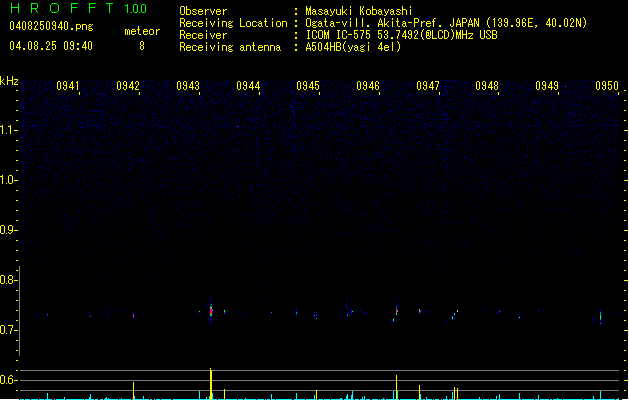Click the 'meteor' count label
The image size is (629, 400).
click(142, 31)
